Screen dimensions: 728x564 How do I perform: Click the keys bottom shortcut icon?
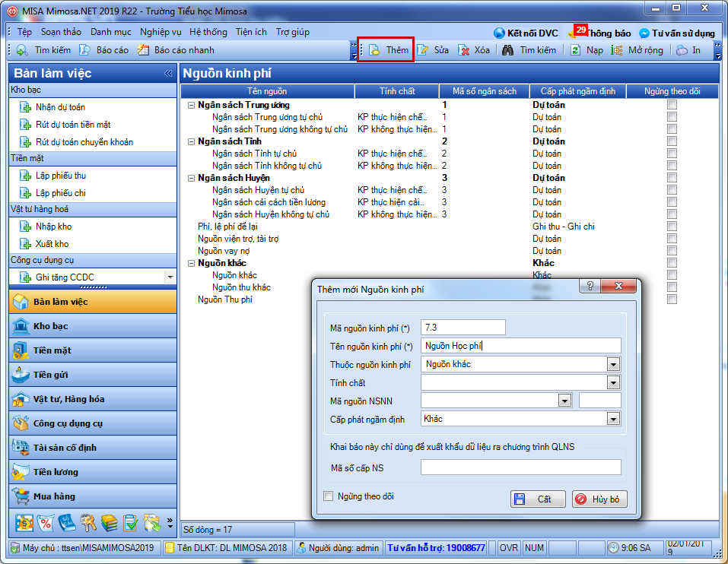coord(88,523)
